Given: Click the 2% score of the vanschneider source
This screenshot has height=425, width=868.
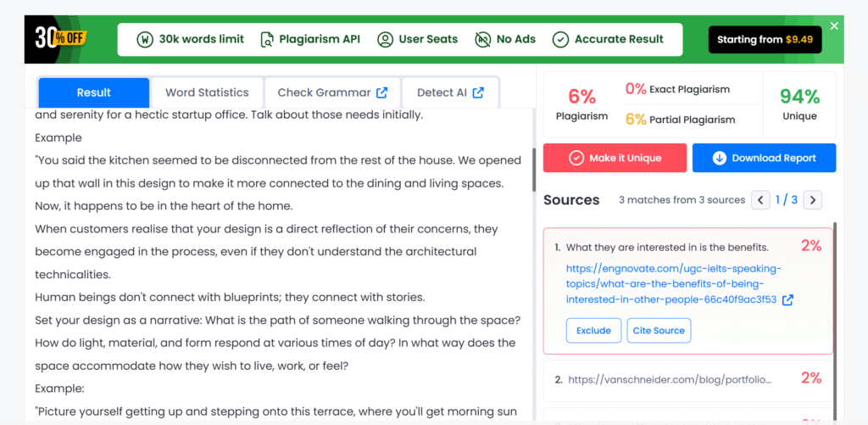Looking at the screenshot, I should point(811,378).
